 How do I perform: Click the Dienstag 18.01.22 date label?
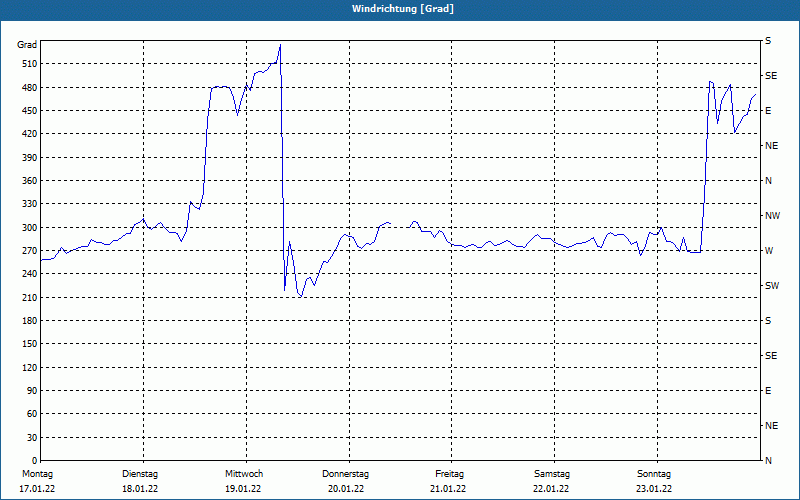pyautogui.click(x=140, y=481)
